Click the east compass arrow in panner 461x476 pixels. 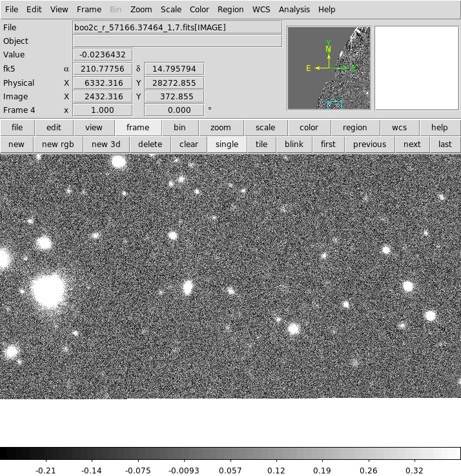click(318, 68)
